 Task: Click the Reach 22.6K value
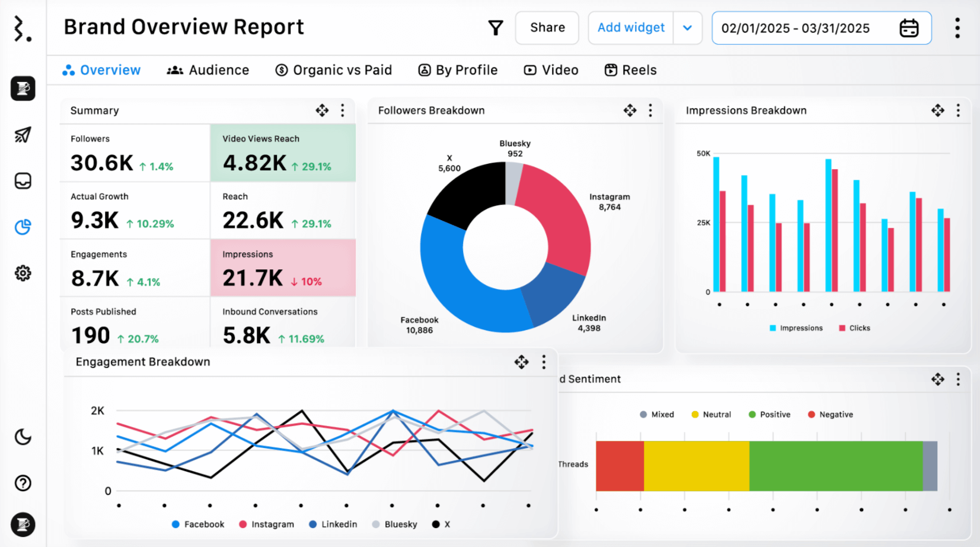click(253, 221)
